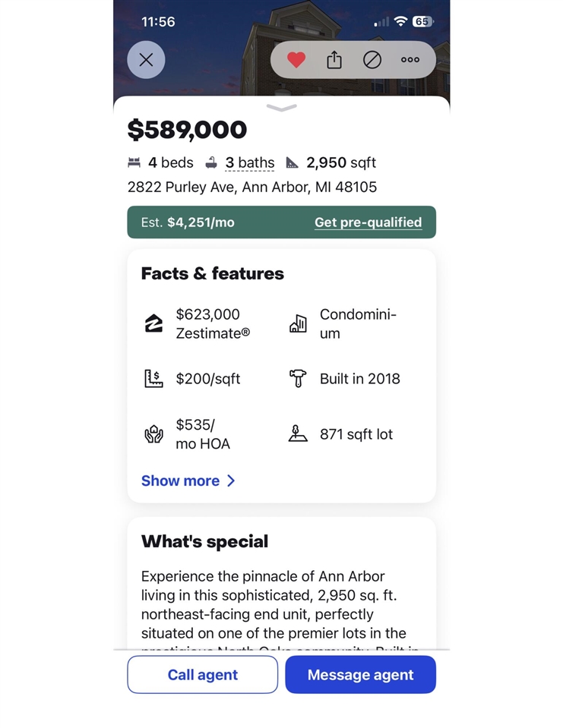
Task: Tap the Zestimate house logo icon
Action: coord(154,324)
